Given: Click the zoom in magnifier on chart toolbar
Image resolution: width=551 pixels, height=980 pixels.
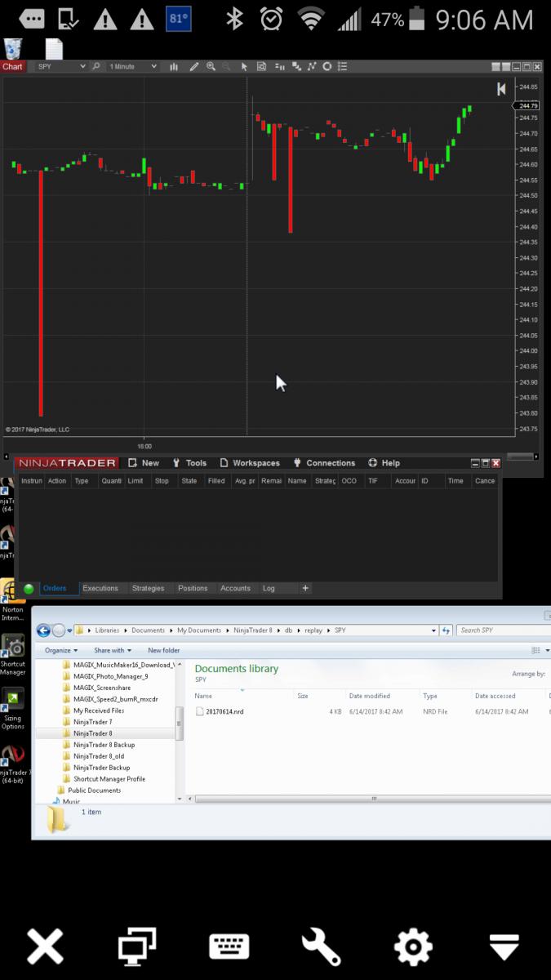Looking at the screenshot, I should pos(211,66).
